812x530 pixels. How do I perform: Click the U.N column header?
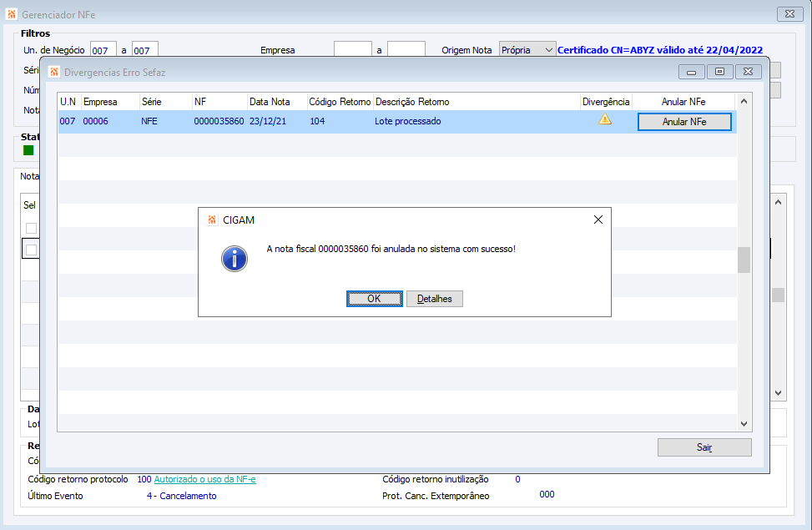click(69, 102)
